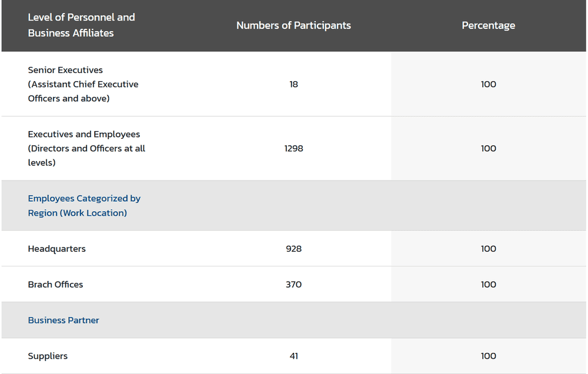Click the Senior Executives percentage of 100

488,84
